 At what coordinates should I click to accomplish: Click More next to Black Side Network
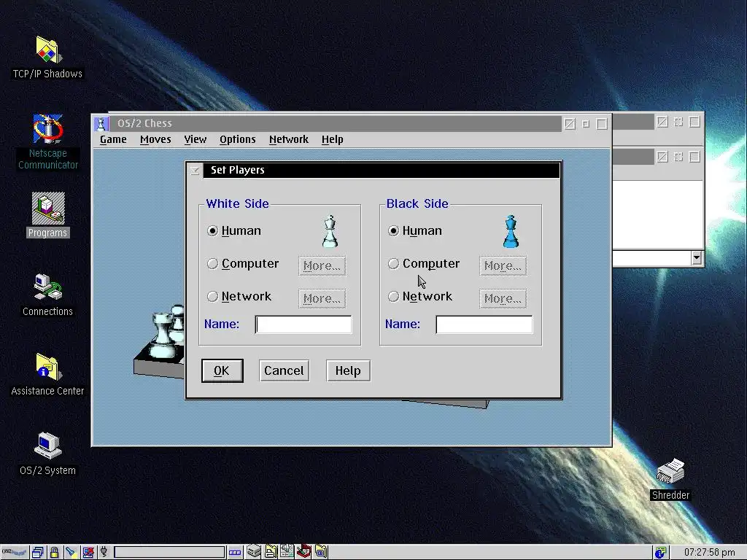pos(503,298)
